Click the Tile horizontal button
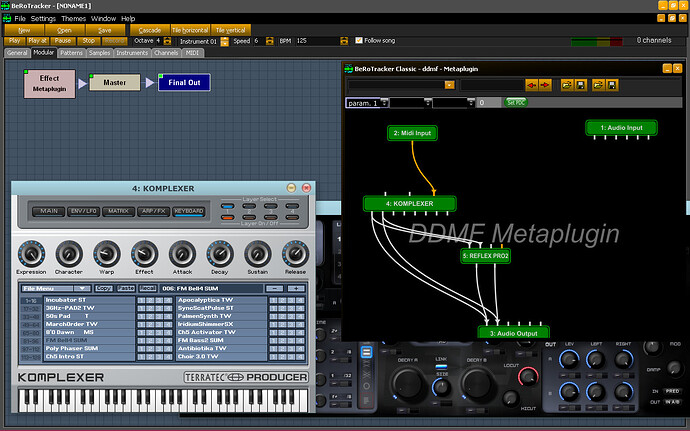The height and width of the screenshot is (431, 690). point(190,30)
